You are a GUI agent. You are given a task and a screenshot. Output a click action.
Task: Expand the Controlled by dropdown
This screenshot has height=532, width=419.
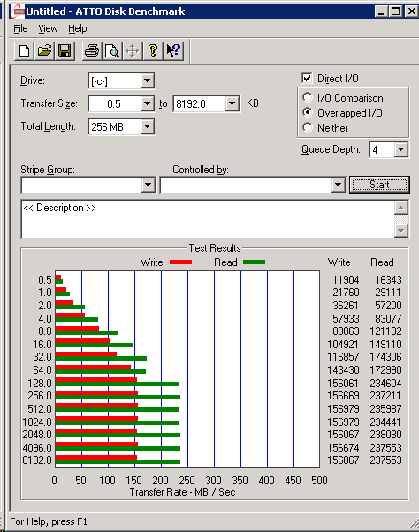click(x=338, y=185)
